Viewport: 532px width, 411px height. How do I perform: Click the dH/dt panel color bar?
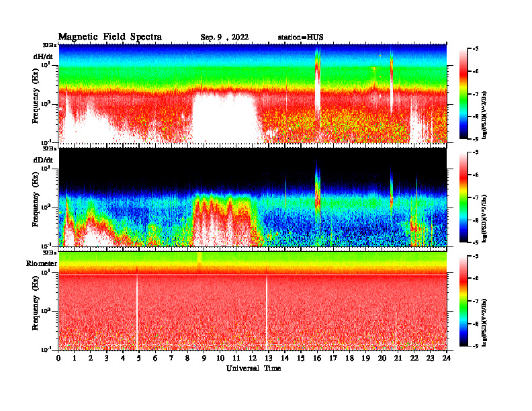(x=463, y=94)
